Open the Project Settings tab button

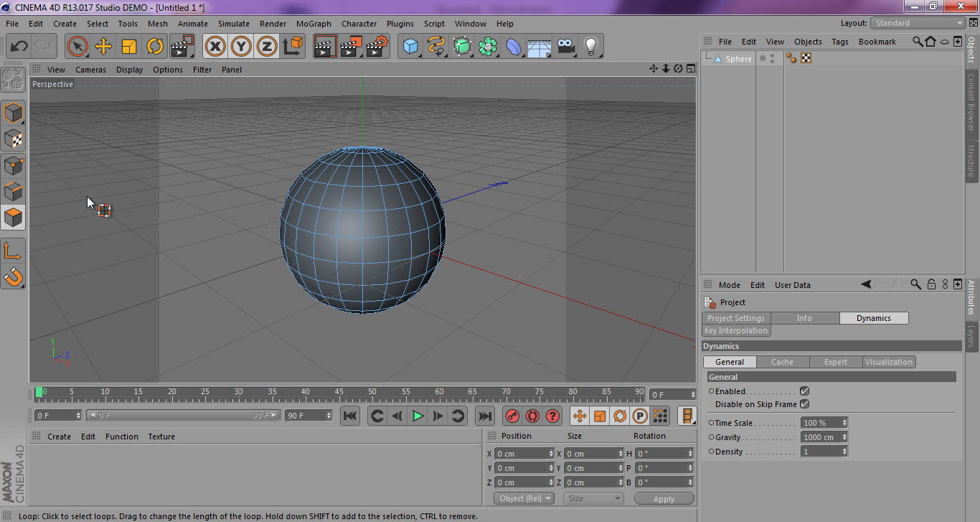(735, 318)
